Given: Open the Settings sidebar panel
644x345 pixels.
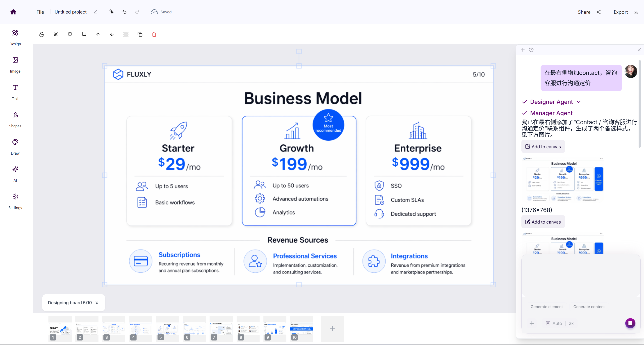Looking at the screenshot, I should [x=15, y=201].
